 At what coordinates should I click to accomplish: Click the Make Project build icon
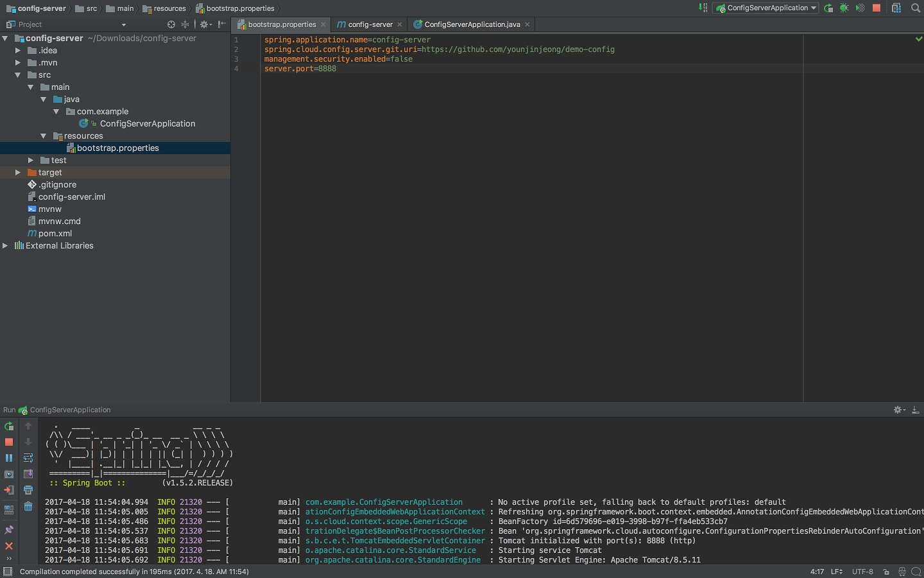tap(703, 8)
